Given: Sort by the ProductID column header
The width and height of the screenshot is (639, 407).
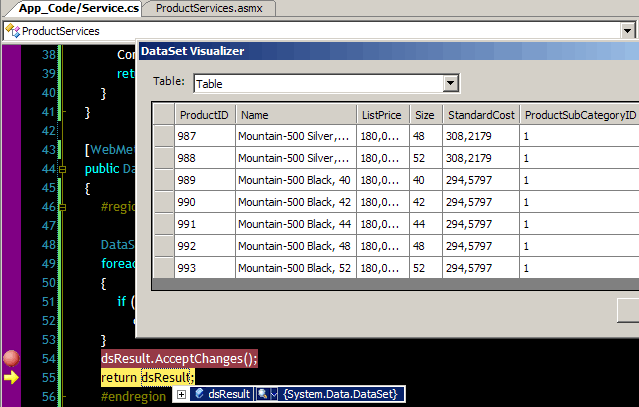Looking at the screenshot, I should pos(204,115).
